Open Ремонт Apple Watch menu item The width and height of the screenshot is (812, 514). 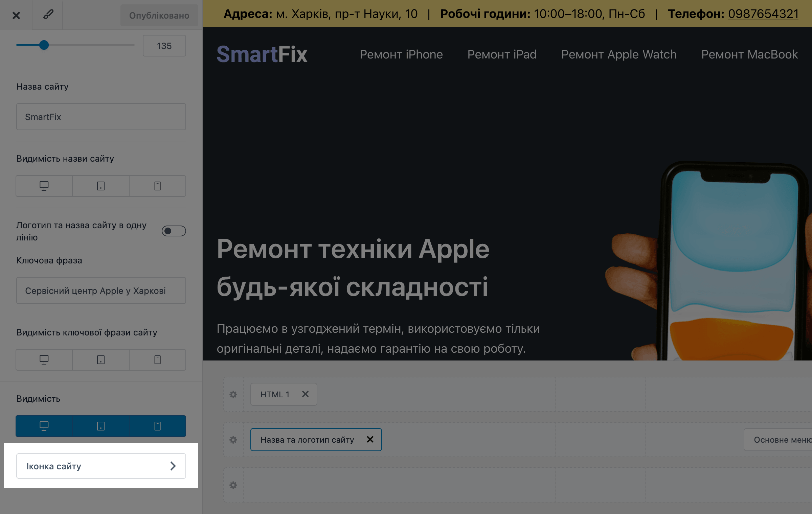coord(619,54)
